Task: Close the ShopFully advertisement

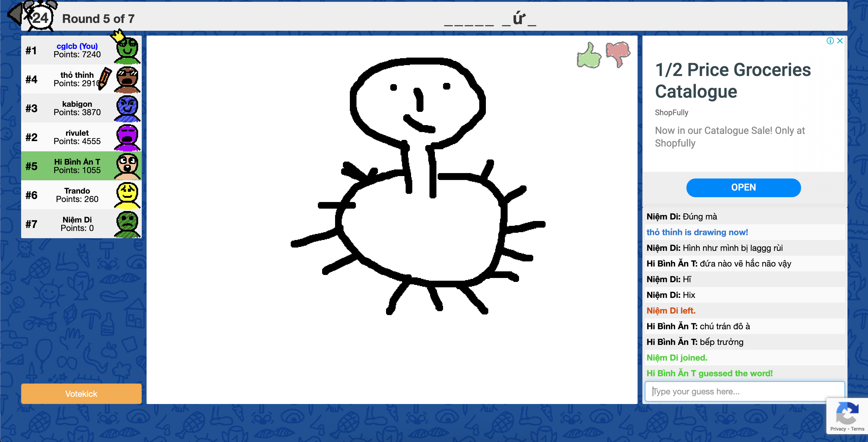Action: click(840, 41)
